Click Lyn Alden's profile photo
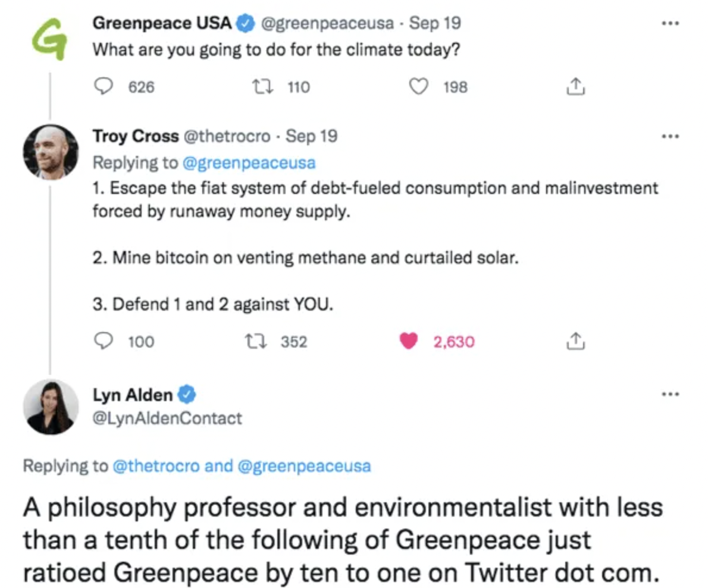 tap(50, 406)
